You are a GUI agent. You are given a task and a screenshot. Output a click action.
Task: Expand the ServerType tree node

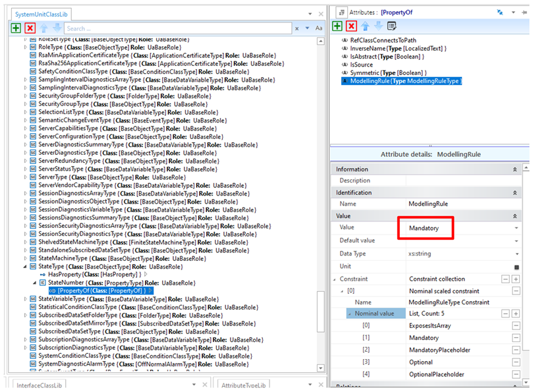point(25,177)
